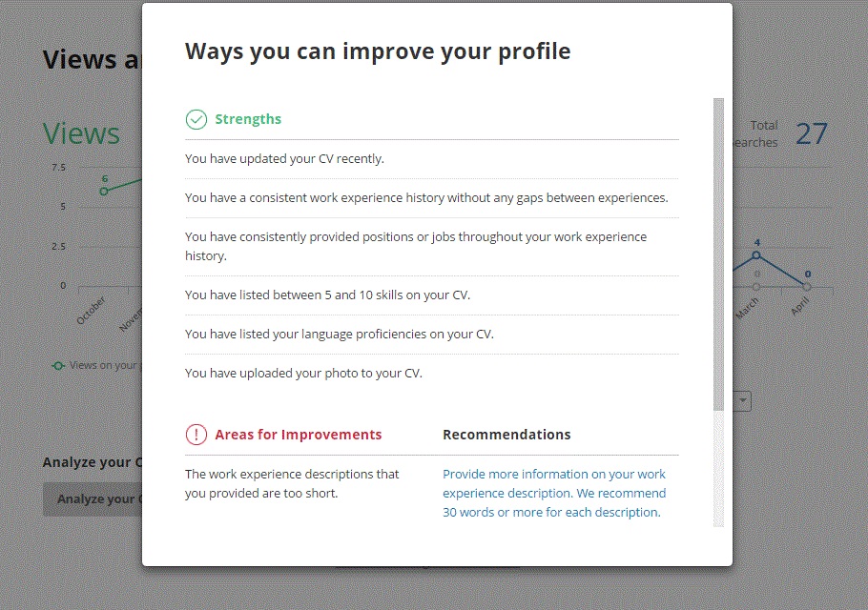Click the 'uploaded your photo' strength item
Viewport: 868px width, 610px height.
tap(303, 374)
